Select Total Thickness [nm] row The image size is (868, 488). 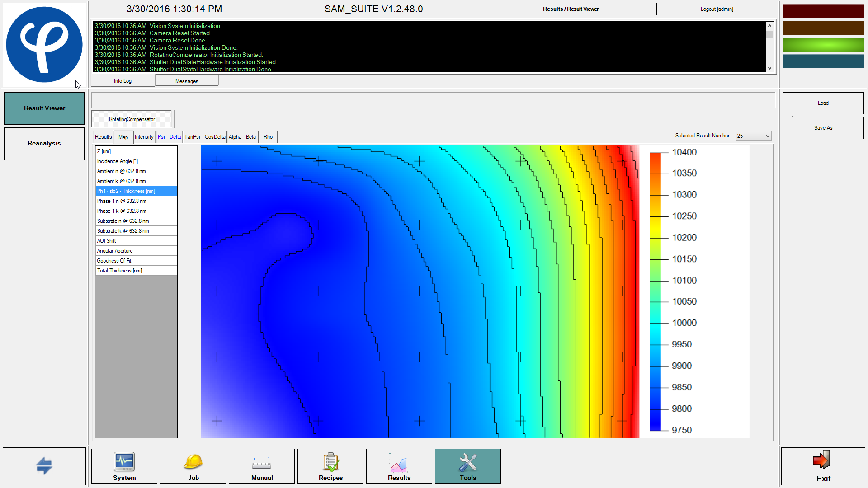tap(136, 271)
